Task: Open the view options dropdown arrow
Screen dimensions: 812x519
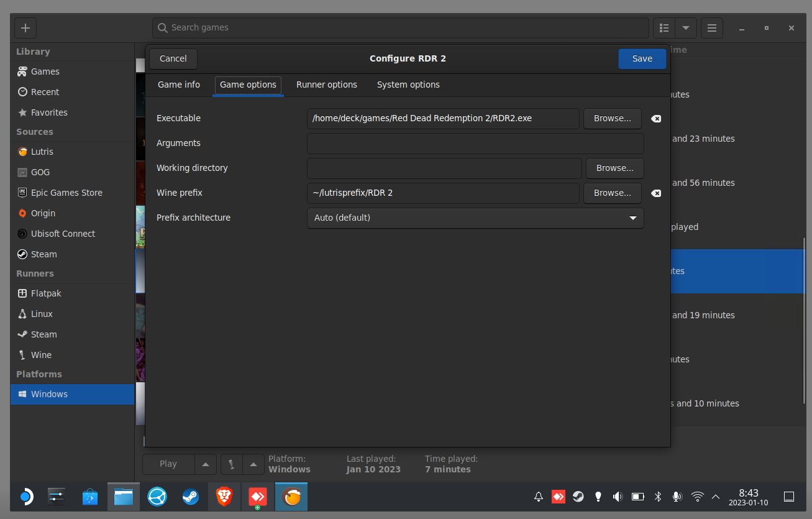Action: coord(685,28)
